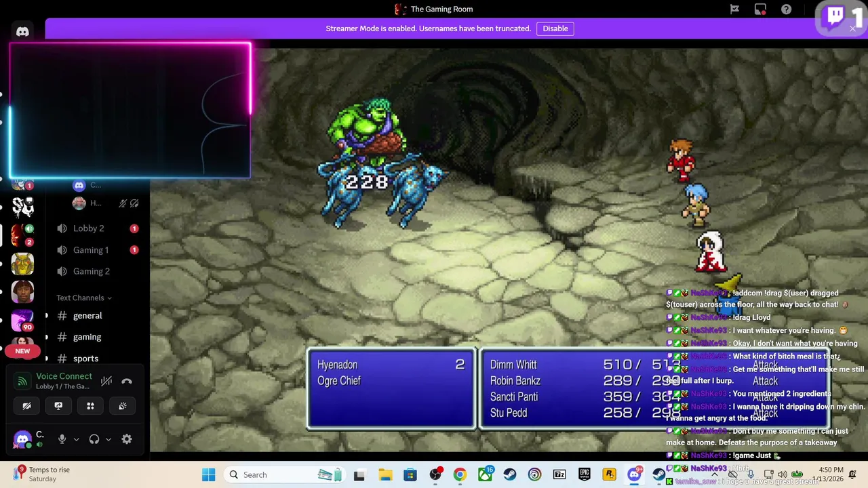Select Ogre Chief in the enemy list
The height and width of the screenshot is (488, 868).
(x=338, y=381)
